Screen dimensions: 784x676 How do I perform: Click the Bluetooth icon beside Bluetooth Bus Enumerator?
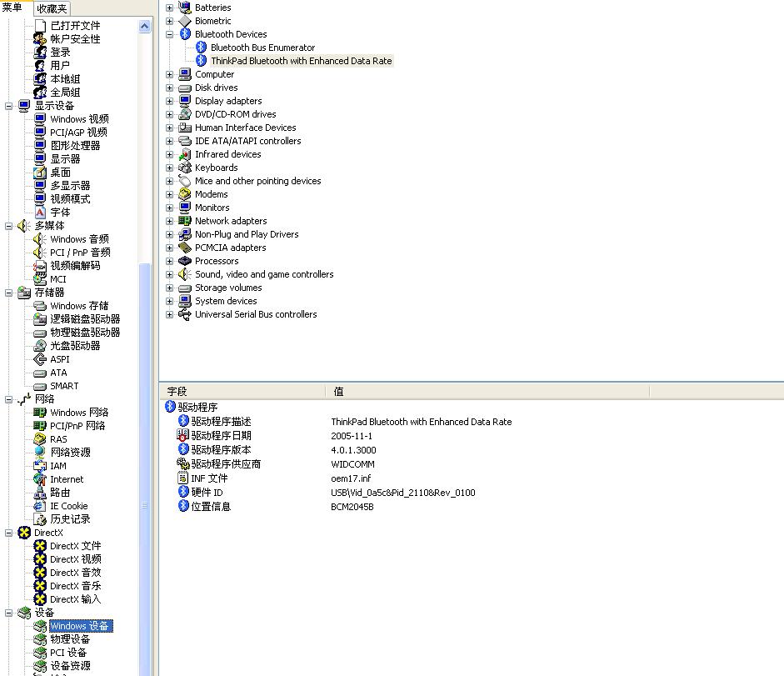click(201, 48)
